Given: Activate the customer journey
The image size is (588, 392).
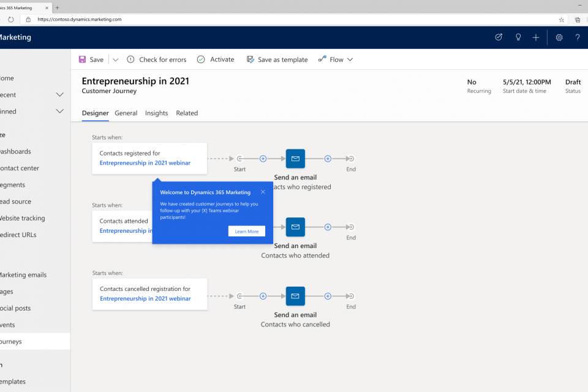Looking at the screenshot, I should click(216, 59).
